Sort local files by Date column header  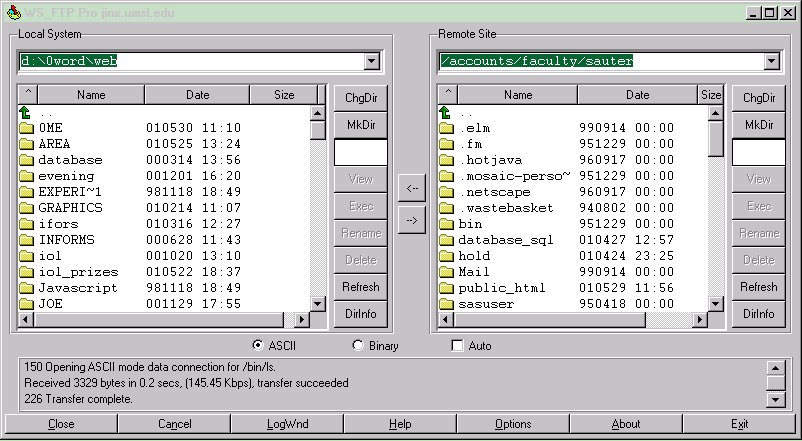tap(197, 95)
